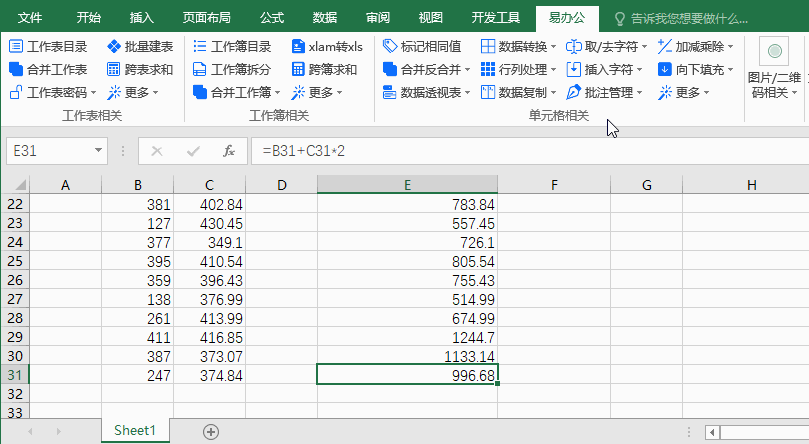This screenshot has height=444, width=809.
Task: Select row 25 header
Action: [x=15, y=261]
